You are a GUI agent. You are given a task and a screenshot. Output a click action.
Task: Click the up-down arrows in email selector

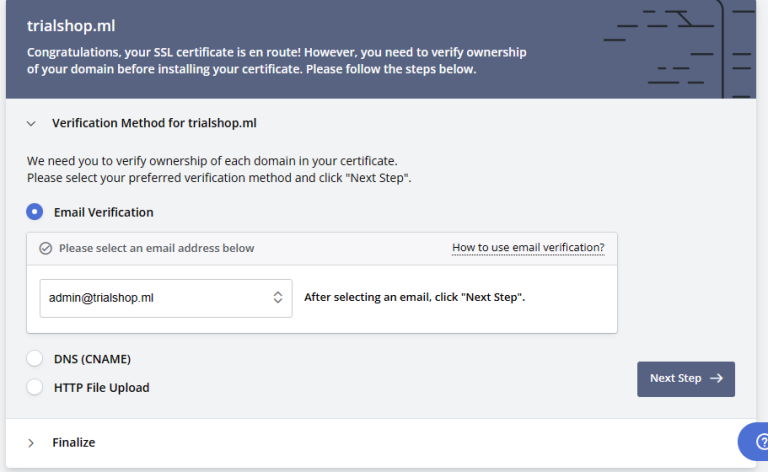click(278, 297)
